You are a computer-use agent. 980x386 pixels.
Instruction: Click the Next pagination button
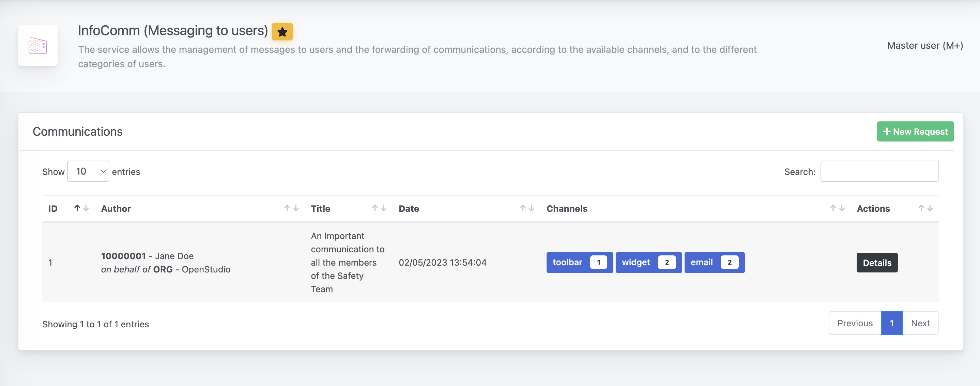pyautogui.click(x=921, y=323)
